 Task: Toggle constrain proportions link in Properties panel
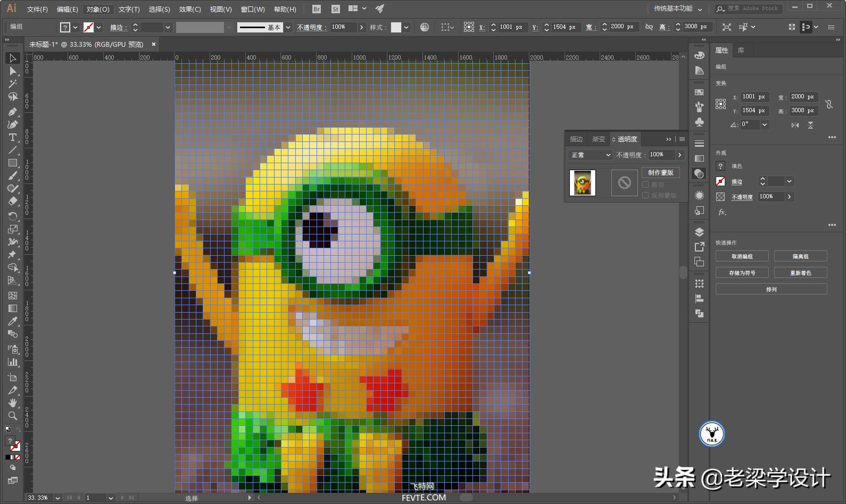829,104
